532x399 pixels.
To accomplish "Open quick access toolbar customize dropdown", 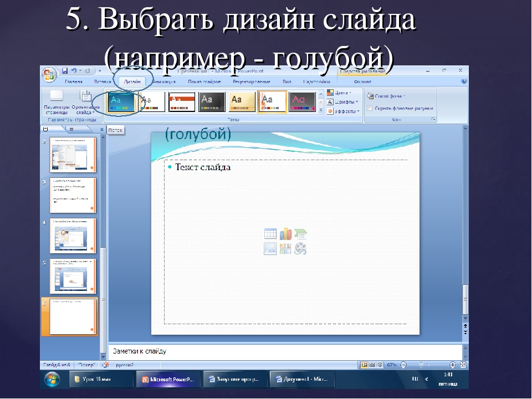I will click(x=100, y=71).
